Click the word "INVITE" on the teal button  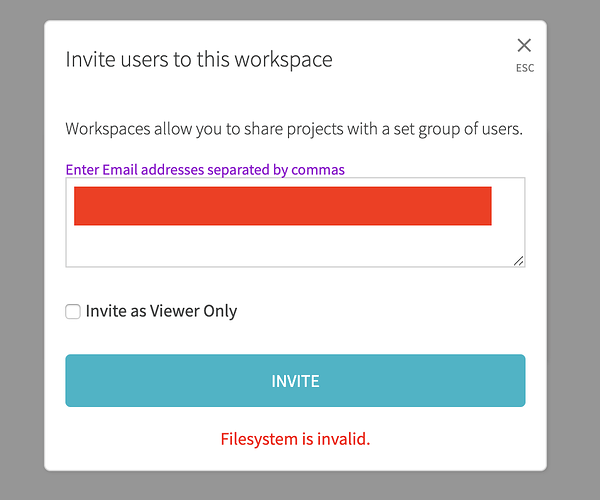pos(295,381)
